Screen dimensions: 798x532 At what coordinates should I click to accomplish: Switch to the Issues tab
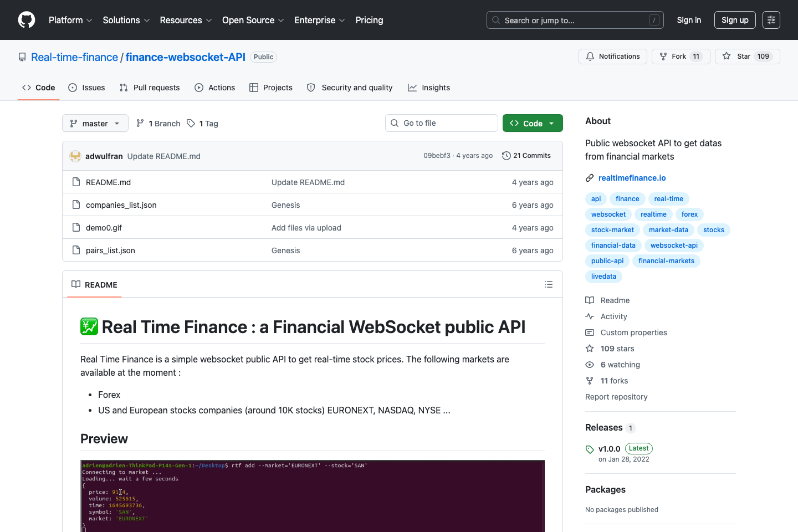[x=86, y=88]
